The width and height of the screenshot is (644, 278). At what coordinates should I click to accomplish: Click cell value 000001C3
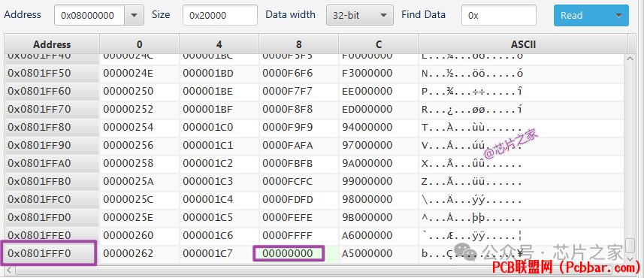coord(208,182)
